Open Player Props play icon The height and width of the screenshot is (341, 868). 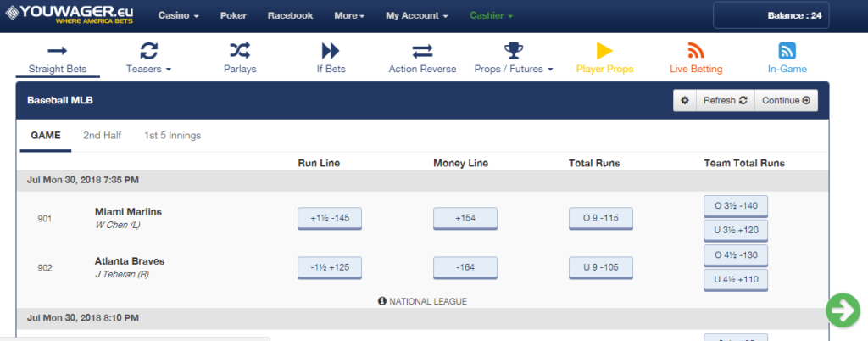point(604,50)
